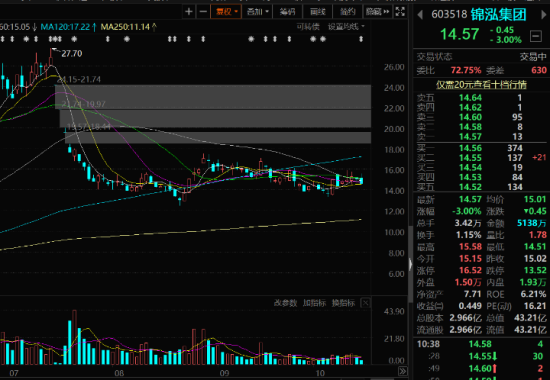This screenshot has height=380, width=550.
Task: Toggle hide panel via 隐藏 button
Action: tap(377, 12)
